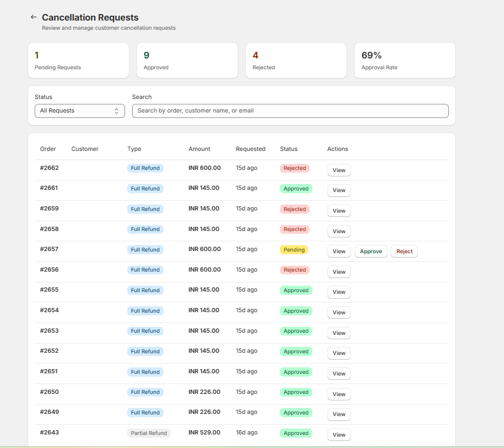Viewport: 504px width, 448px height.
Task: View the Partial Refund request for order #2643
Action: pyautogui.click(x=338, y=434)
